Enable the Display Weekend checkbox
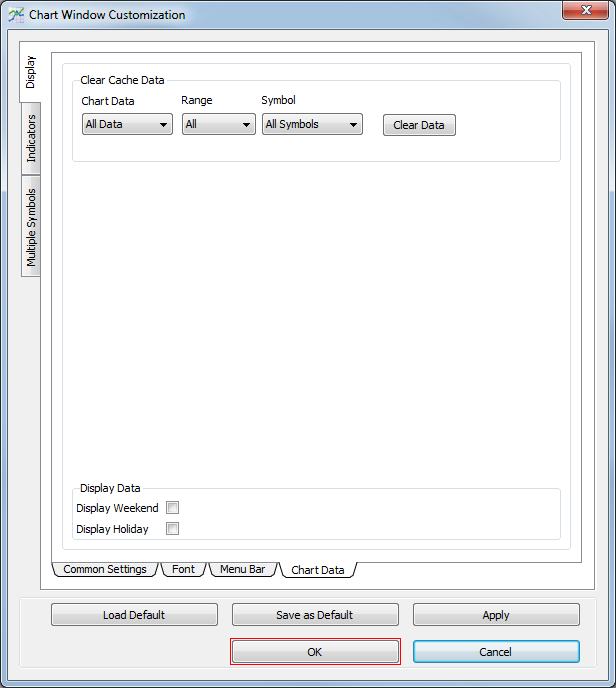 172,508
